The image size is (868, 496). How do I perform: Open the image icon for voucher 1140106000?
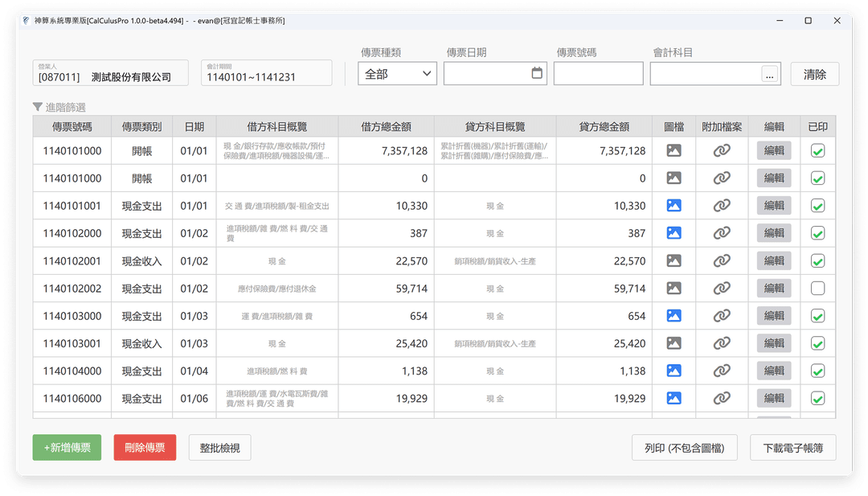[674, 398]
